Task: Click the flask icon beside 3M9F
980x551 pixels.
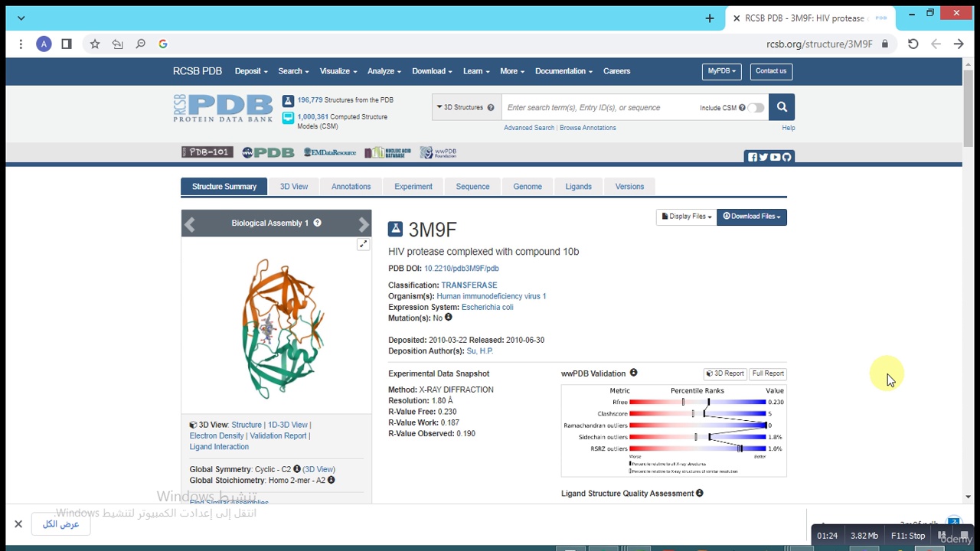Action: coord(395,229)
